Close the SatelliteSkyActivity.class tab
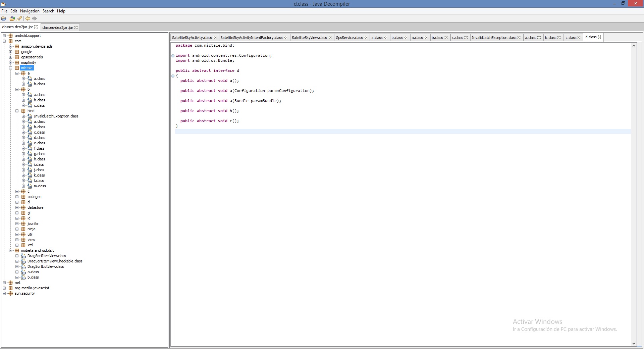644x349 pixels. coord(215,38)
